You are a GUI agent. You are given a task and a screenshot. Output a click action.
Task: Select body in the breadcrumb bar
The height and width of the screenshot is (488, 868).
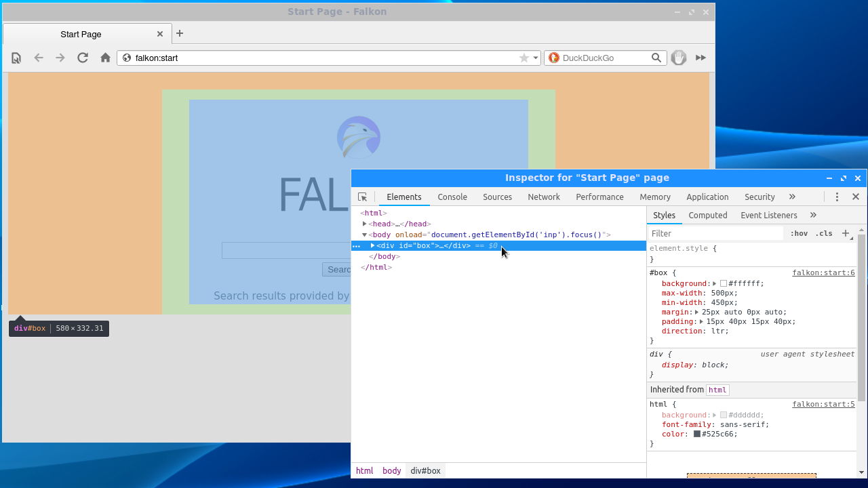coord(392,471)
